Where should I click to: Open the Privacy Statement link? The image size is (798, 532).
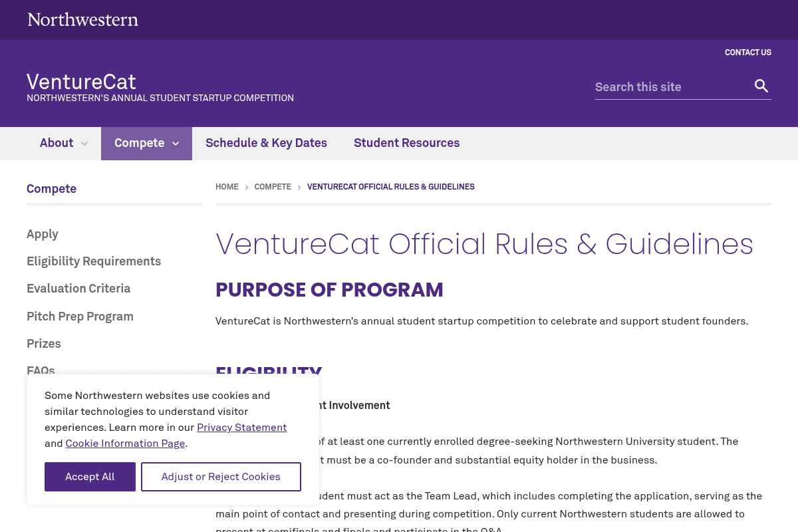pos(241,428)
